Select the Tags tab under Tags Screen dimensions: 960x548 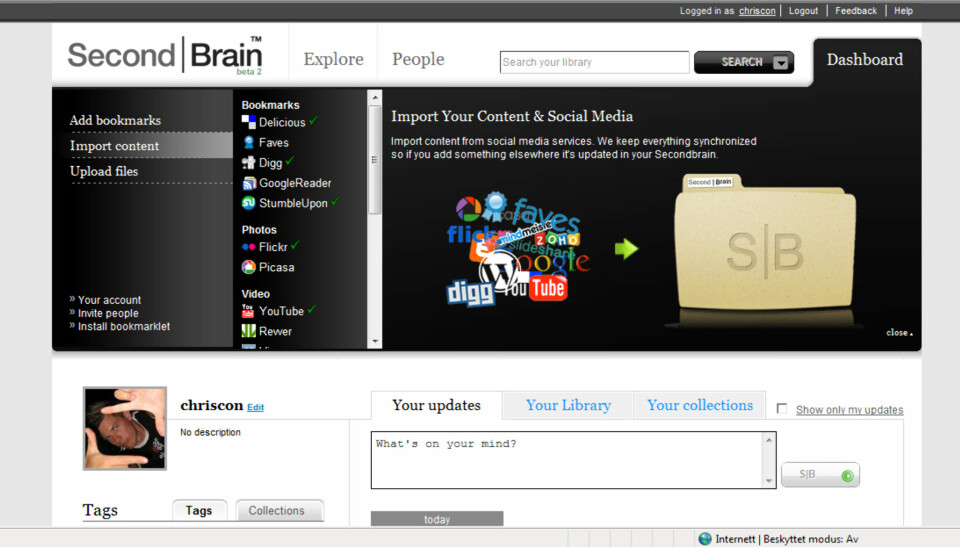(199, 511)
